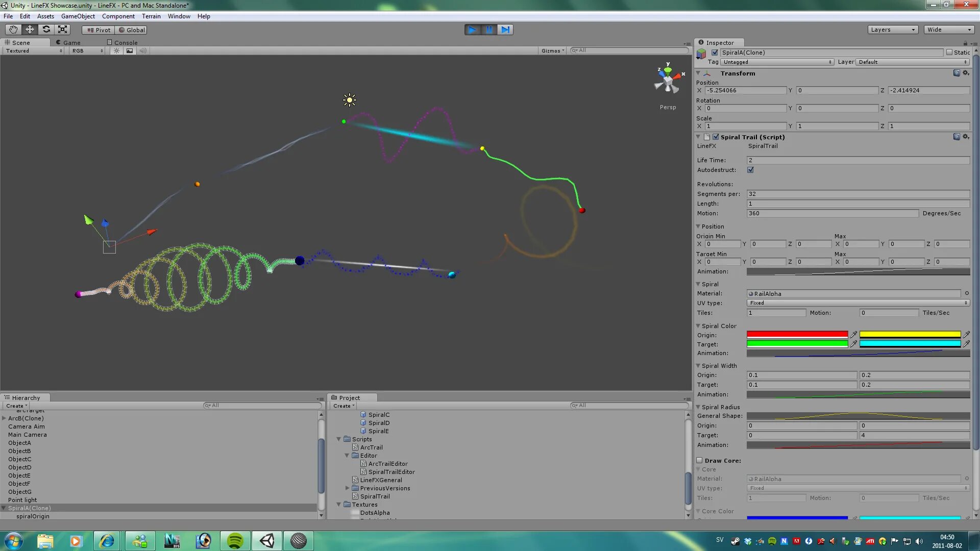Open the Tag dropdown set to Untagged
Screen dimensions: 980x551
pos(776,62)
